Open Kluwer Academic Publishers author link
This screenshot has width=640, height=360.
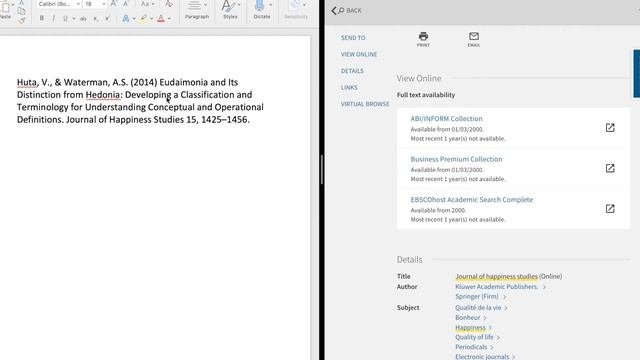point(497,287)
